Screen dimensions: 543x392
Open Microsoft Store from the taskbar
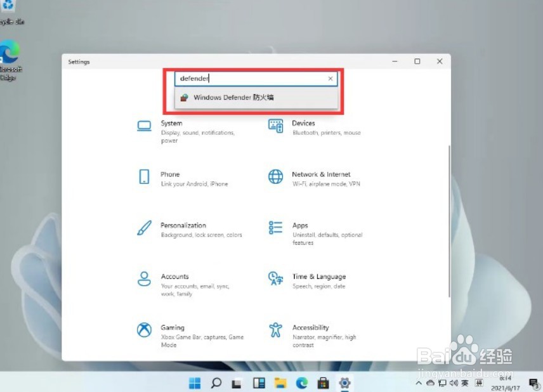pos(323,383)
